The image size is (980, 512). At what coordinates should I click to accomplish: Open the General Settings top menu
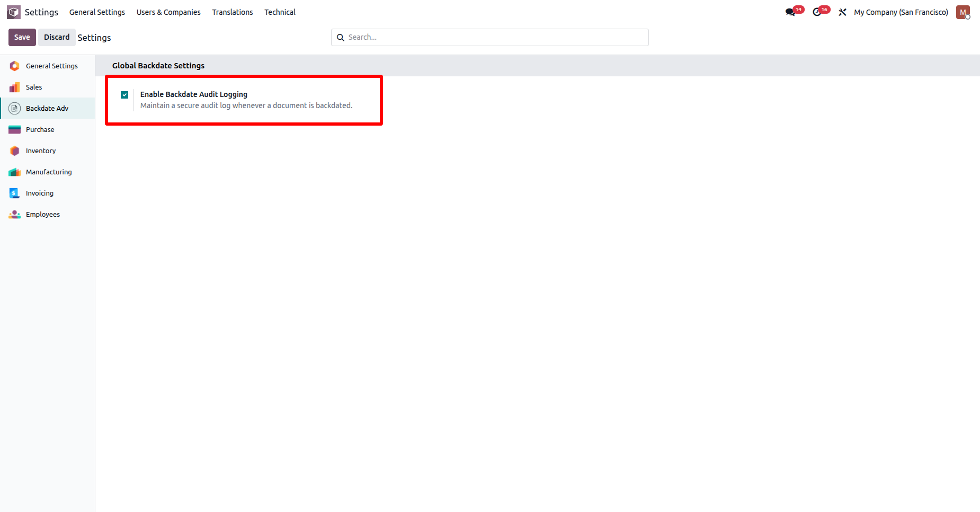(97, 12)
